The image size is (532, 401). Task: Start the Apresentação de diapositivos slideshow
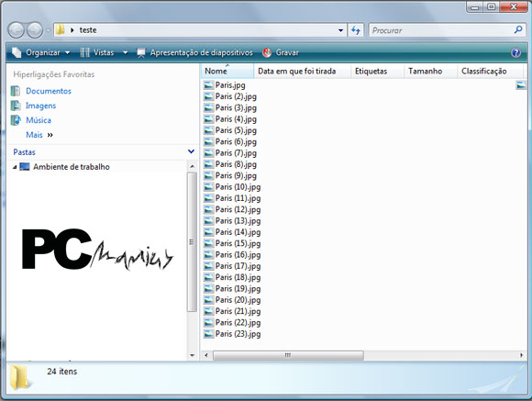pyautogui.click(x=195, y=52)
